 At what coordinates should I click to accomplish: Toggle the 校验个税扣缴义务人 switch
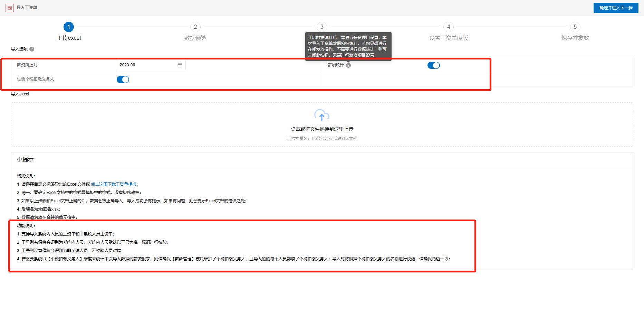123,80
